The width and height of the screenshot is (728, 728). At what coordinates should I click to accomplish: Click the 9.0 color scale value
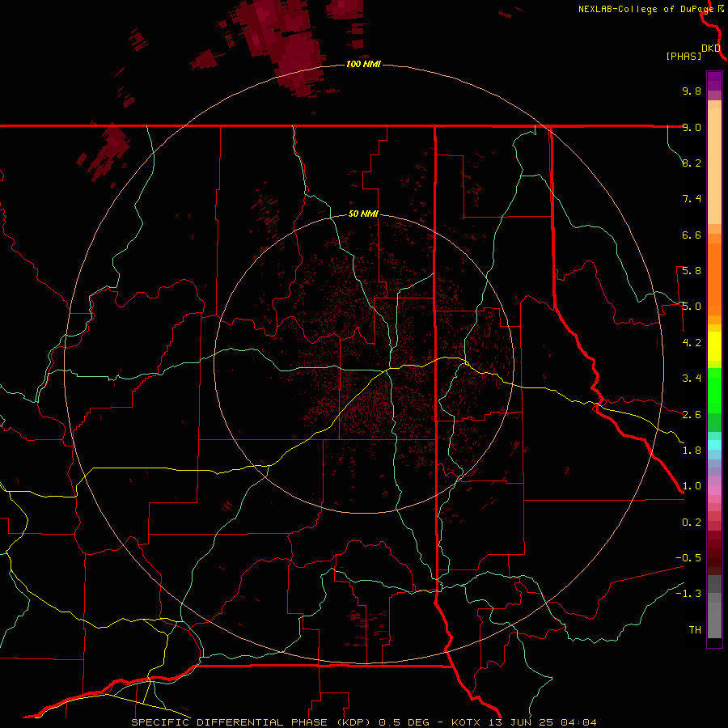[692, 127]
